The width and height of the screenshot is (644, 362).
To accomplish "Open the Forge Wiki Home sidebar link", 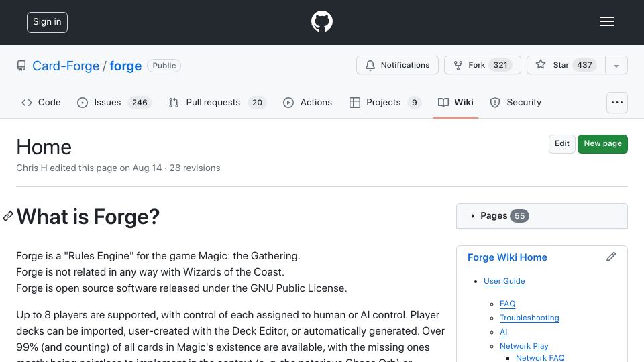I will [x=507, y=257].
